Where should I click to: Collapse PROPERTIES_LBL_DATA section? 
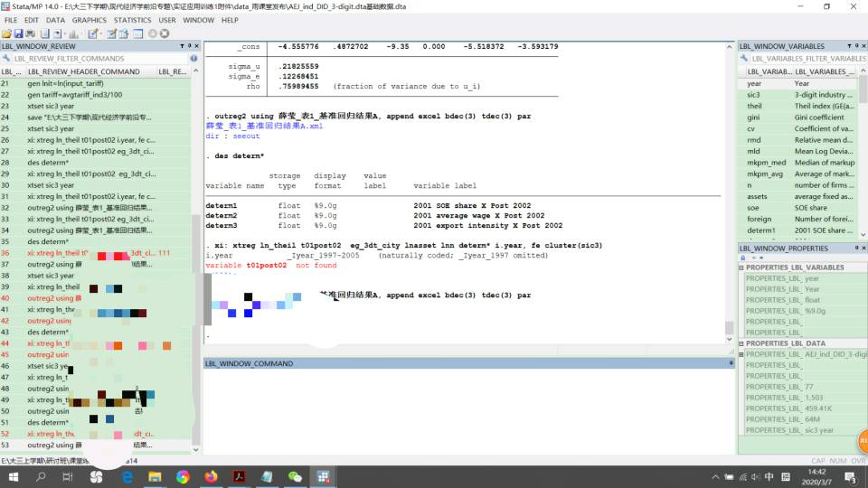[x=741, y=343]
